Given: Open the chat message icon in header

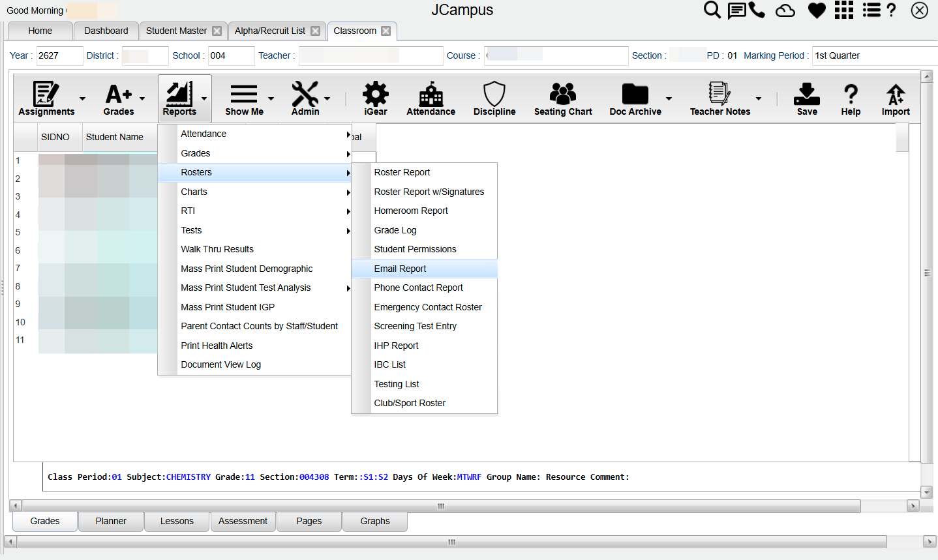Looking at the screenshot, I should (x=736, y=10).
